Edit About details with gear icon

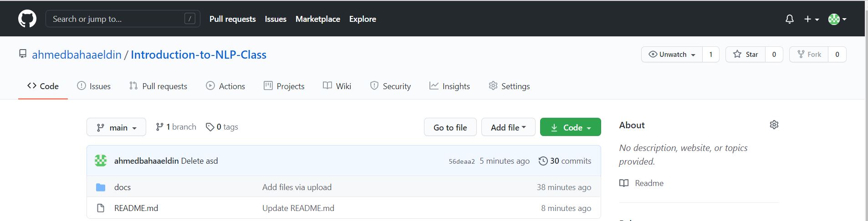[774, 125]
